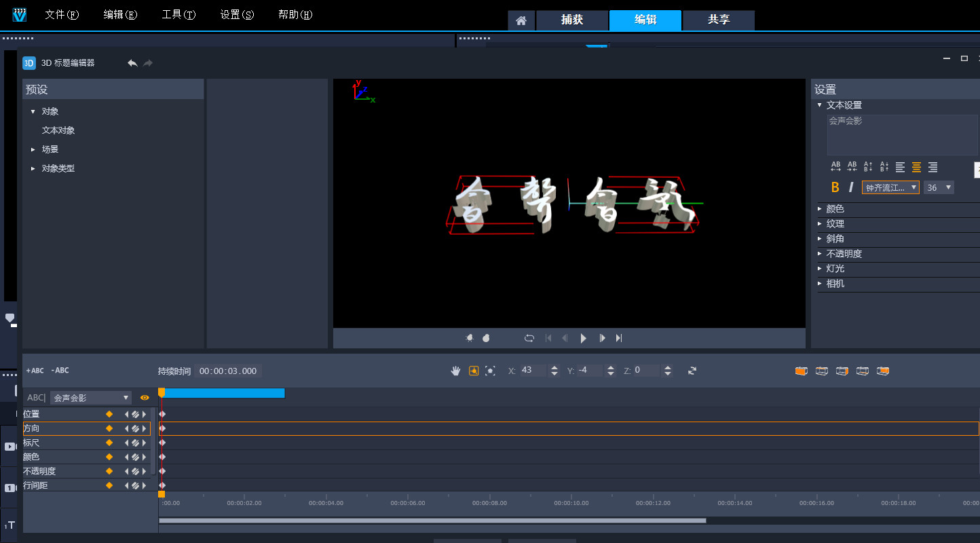Select the hand move tool
Image resolution: width=980 pixels, height=543 pixels.
(x=456, y=371)
